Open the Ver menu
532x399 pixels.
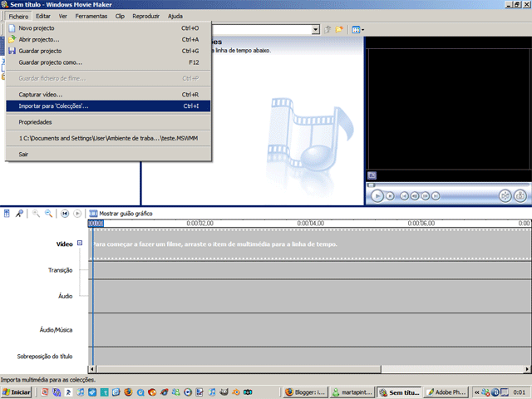pos(63,16)
